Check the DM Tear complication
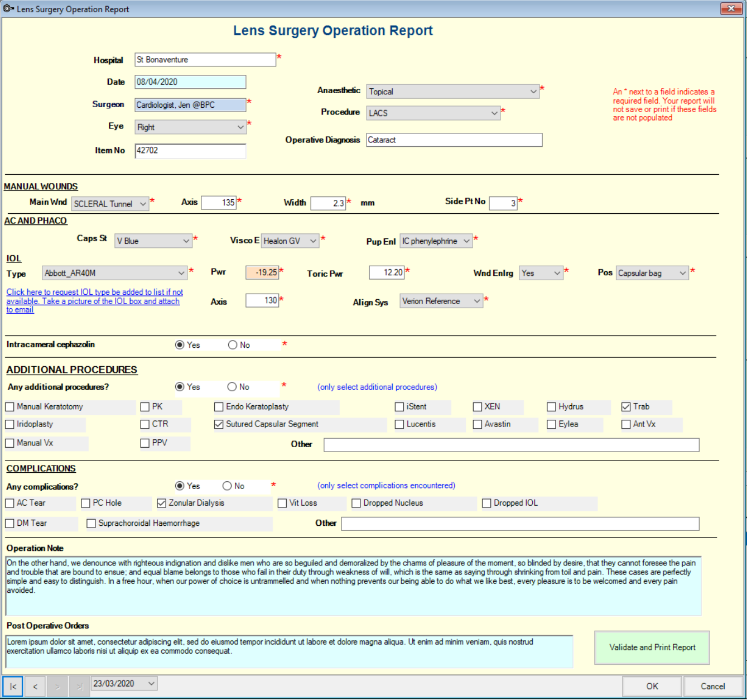 tap(10, 524)
